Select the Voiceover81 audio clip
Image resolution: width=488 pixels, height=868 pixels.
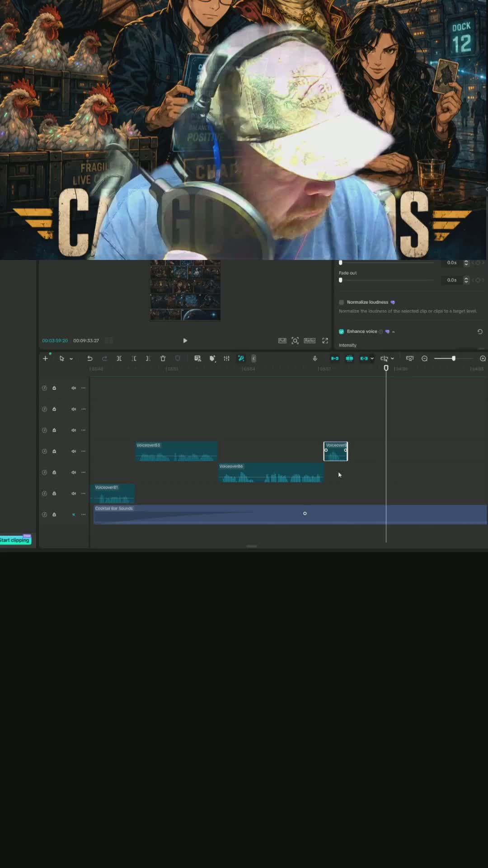point(113,494)
